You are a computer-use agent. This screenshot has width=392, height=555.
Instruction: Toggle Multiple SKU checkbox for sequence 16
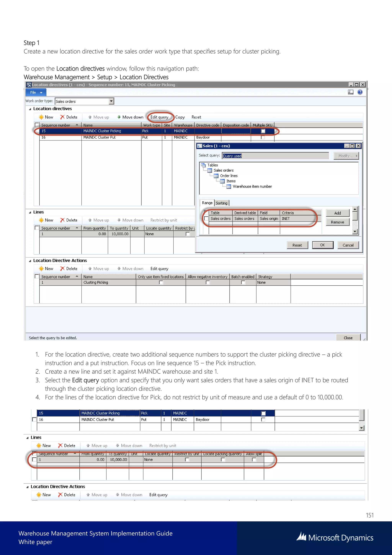tap(263, 137)
